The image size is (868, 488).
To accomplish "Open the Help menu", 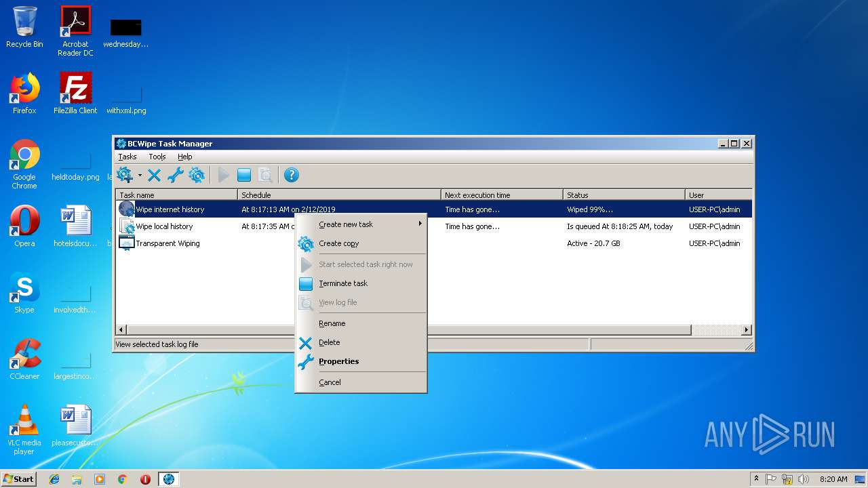I will (185, 157).
